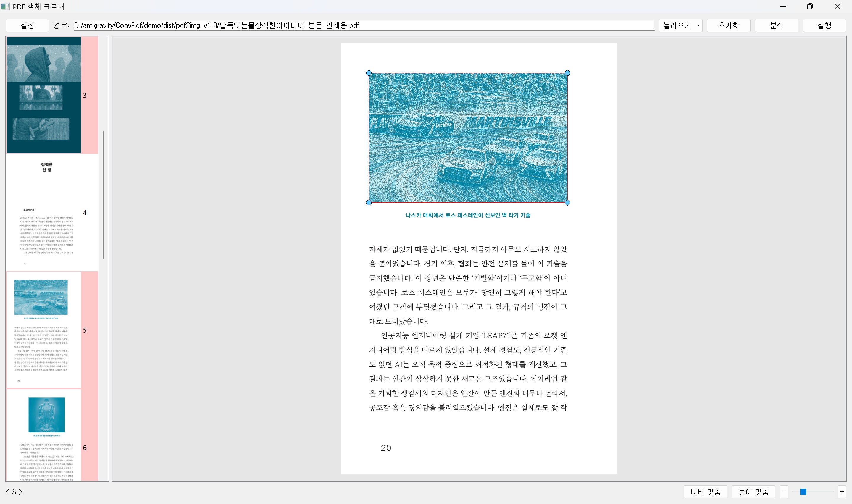This screenshot has width=852, height=504.
Task: Click the zoom out minus button
Action: tap(784, 492)
